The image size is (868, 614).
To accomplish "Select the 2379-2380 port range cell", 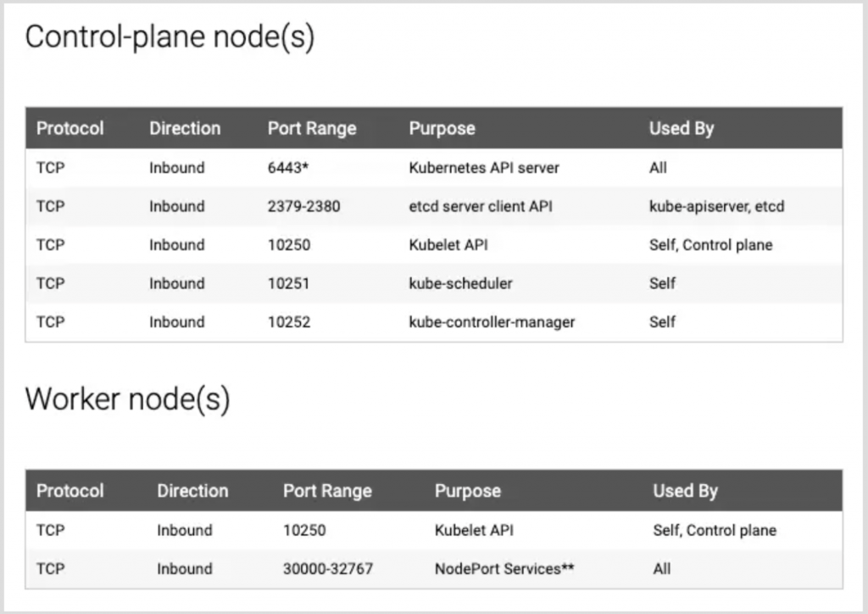I will 304,207.
